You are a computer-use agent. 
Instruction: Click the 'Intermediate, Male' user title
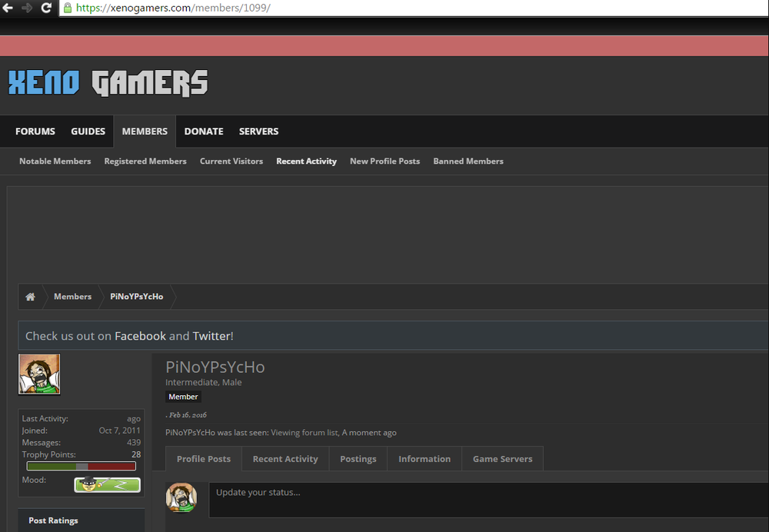pyautogui.click(x=204, y=382)
